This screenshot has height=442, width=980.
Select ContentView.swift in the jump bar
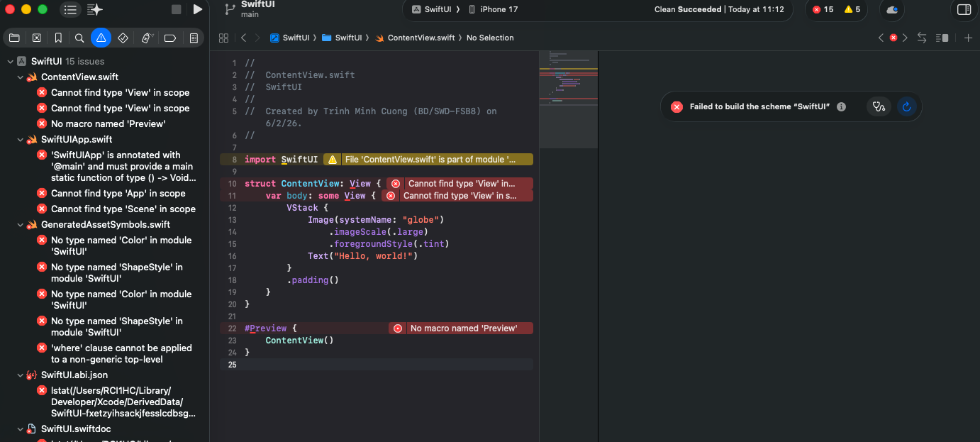tap(421, 38)
